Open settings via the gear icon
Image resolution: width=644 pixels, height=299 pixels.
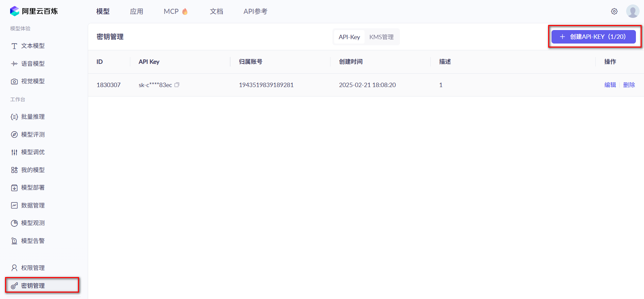pyautogui.click(x=614, y=11)
